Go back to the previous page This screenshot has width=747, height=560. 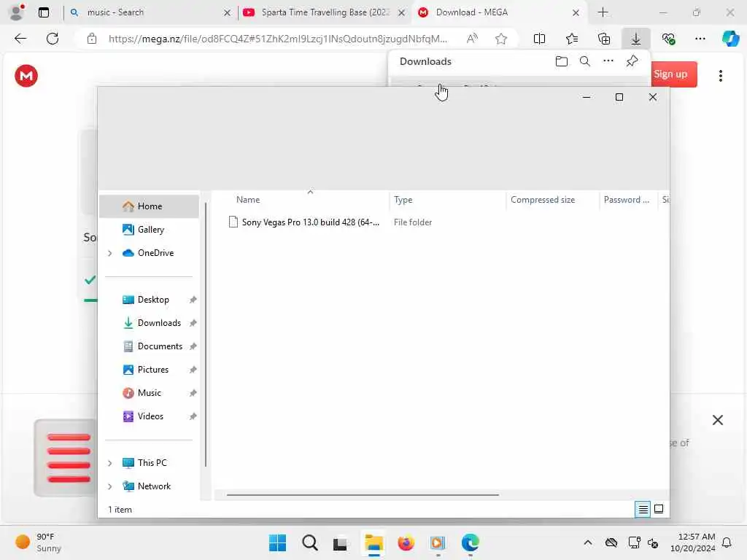20,39
